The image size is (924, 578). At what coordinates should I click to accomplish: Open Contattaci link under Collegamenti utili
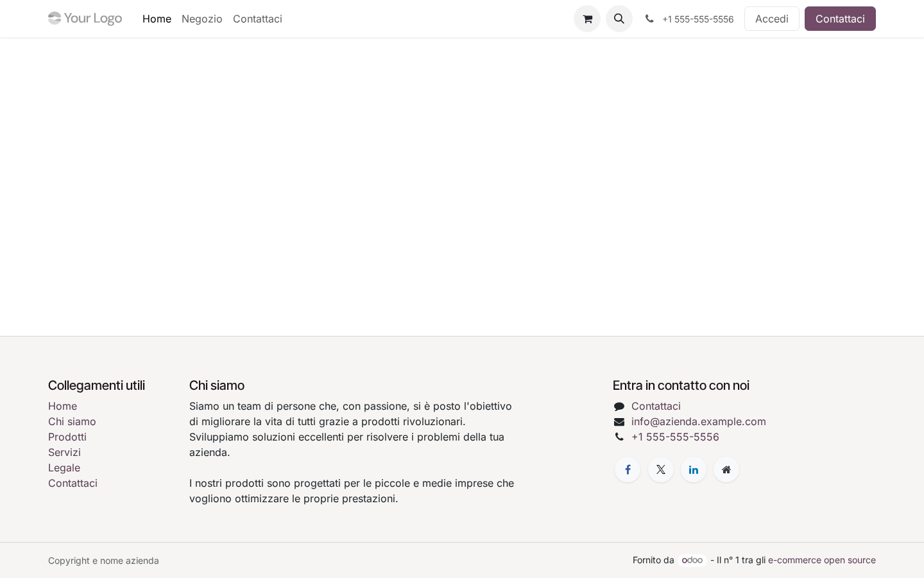coord(73,483)
